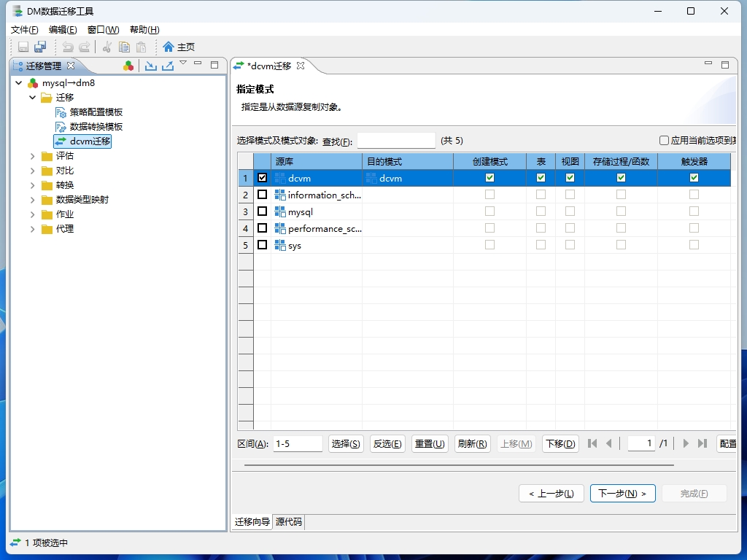747x560 pixels.
Task: Click the page number input field
Action: (641, 443)
